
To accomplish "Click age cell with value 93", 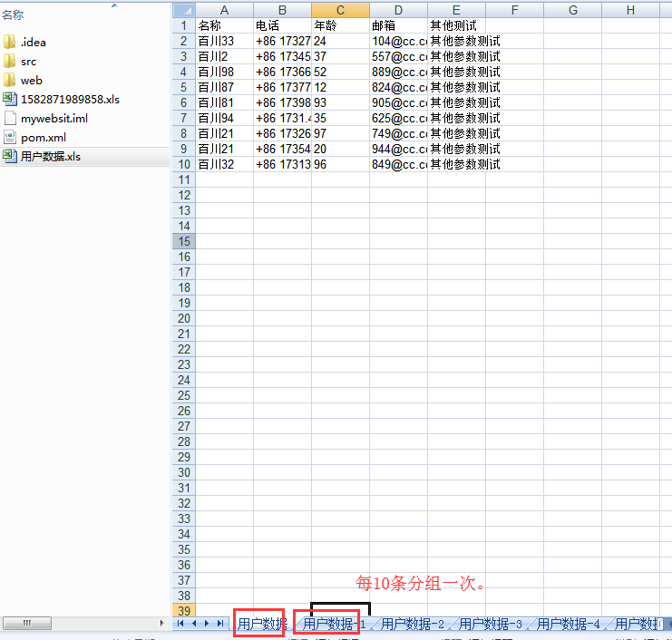I will point(340,102).
